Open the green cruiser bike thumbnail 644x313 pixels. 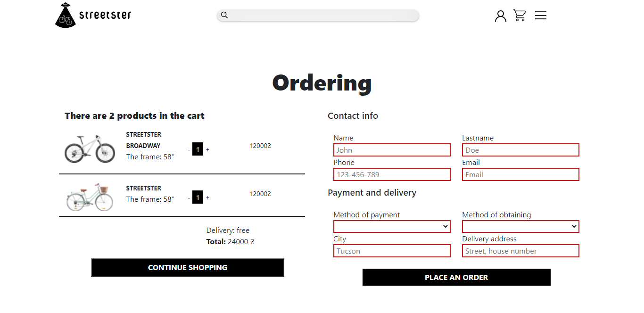tap(90, 197)
